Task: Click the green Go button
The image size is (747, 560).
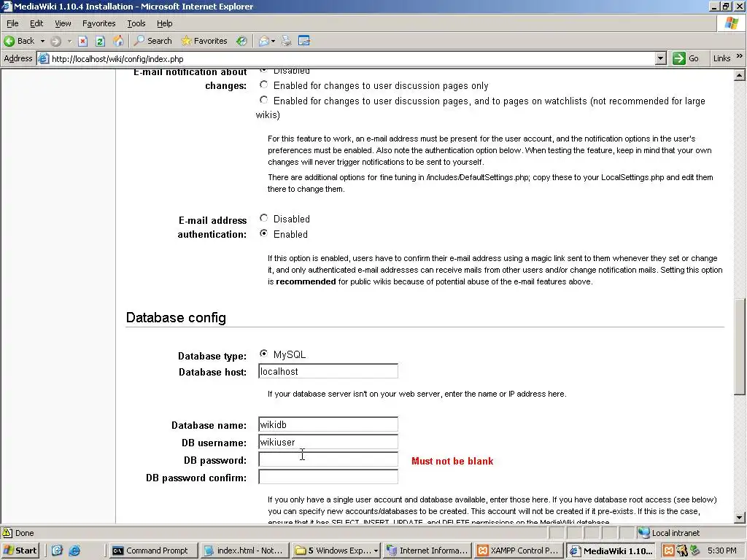Action: pos(686,58)
